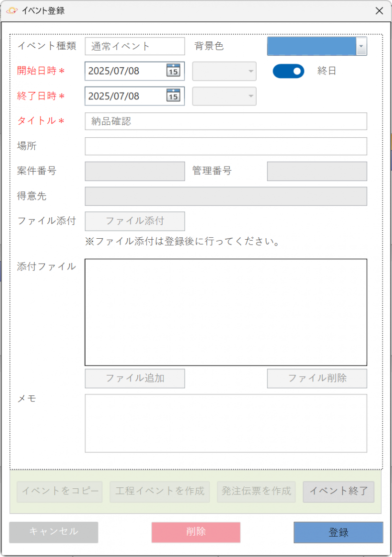Click the タイトル input field

pos(226,121)
